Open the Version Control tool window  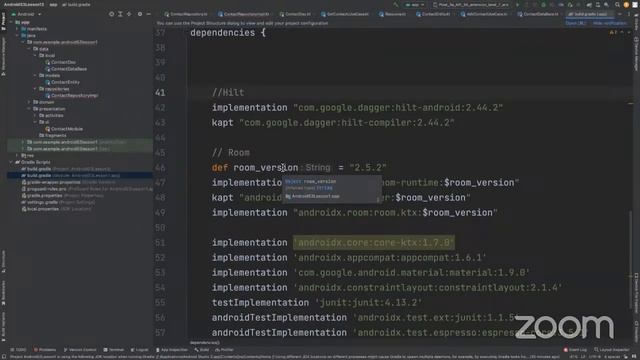coord(80,350)
